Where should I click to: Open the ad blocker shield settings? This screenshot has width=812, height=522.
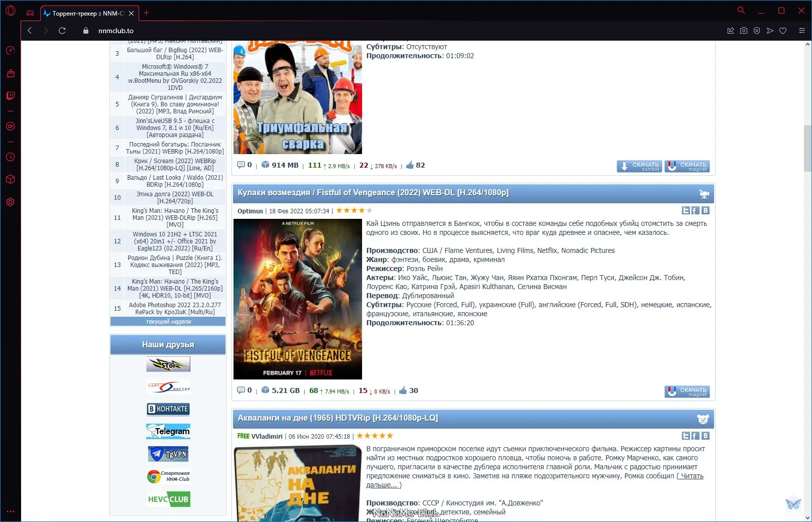coord(757,31)
